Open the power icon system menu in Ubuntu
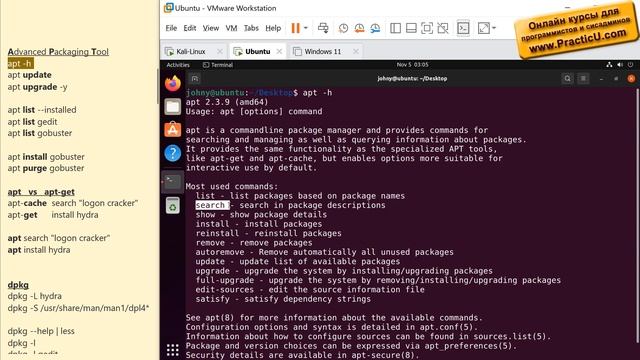The height and width of the screenshot is (360, 640). (630, 65)
